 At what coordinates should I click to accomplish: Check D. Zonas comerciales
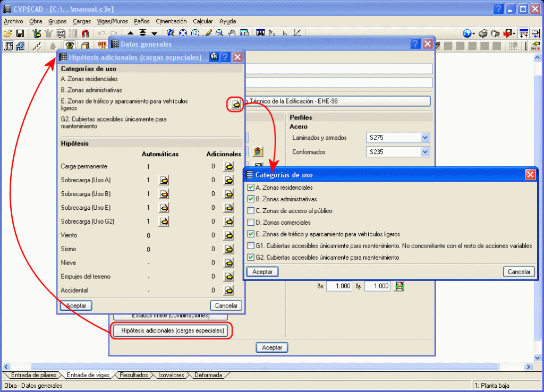click(251, 223)
